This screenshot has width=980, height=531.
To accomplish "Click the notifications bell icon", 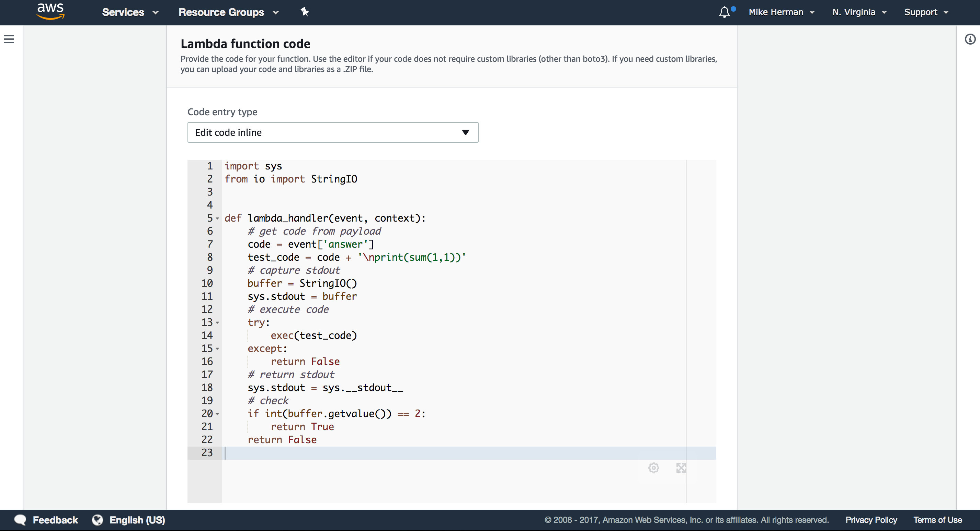I will (724, 12).
